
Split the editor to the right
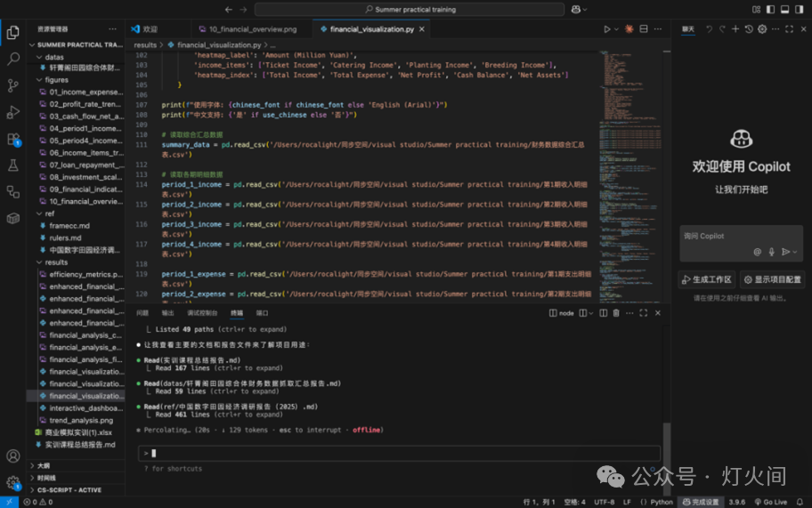[x=644, y=29]
